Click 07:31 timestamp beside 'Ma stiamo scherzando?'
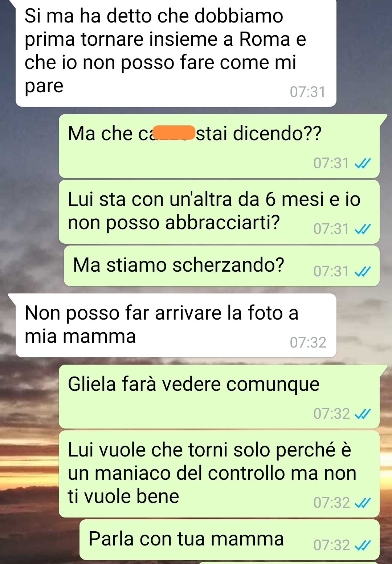This screenshot has height=564, width=392. click(x=331, y=271)
